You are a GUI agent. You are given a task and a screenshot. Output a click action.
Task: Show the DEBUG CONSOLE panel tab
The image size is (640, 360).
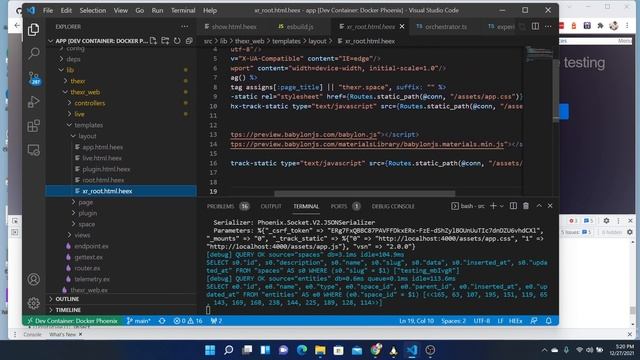(x=393, y=206)
